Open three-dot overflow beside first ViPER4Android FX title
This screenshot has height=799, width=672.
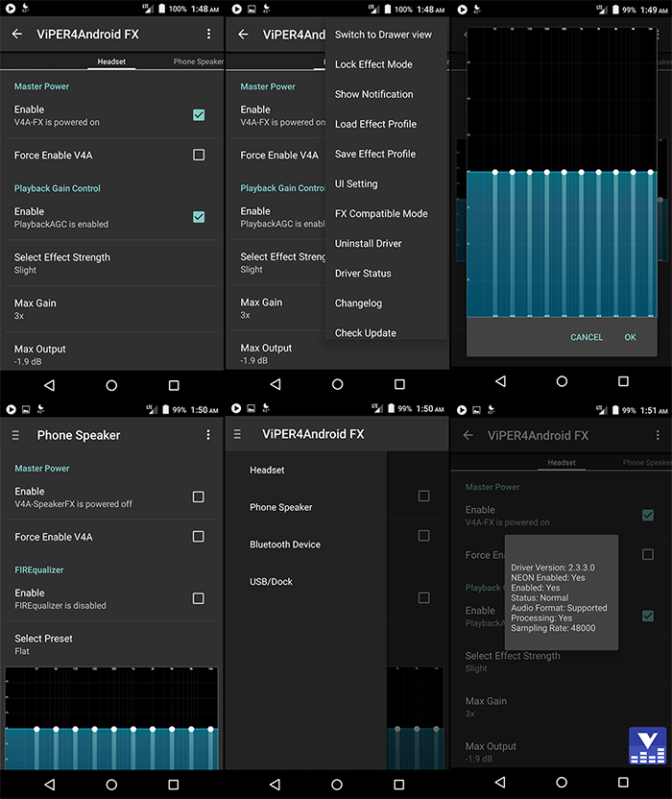(x=208, y=34)
